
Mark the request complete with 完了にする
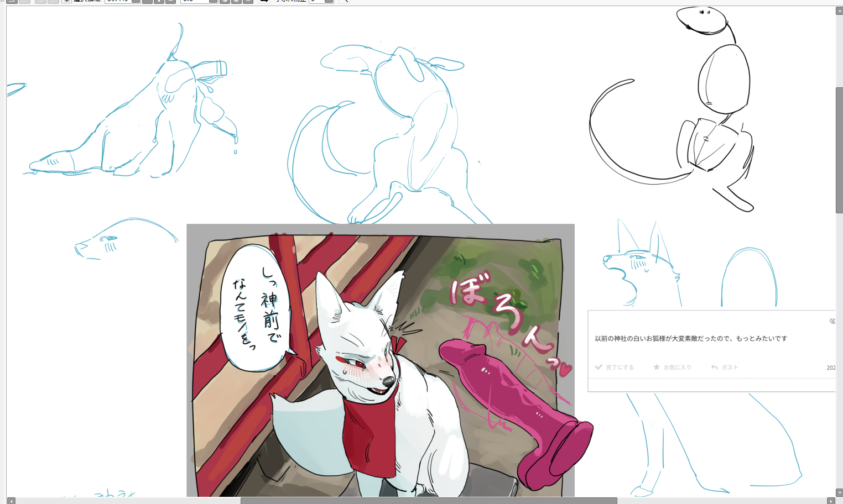[614, 367]
